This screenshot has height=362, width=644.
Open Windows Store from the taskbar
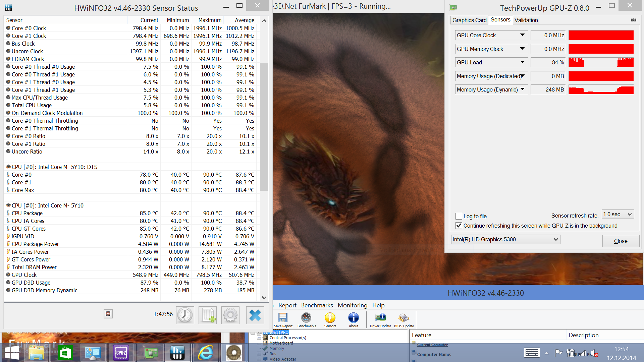pyautogui.click(x=65, y=353)
